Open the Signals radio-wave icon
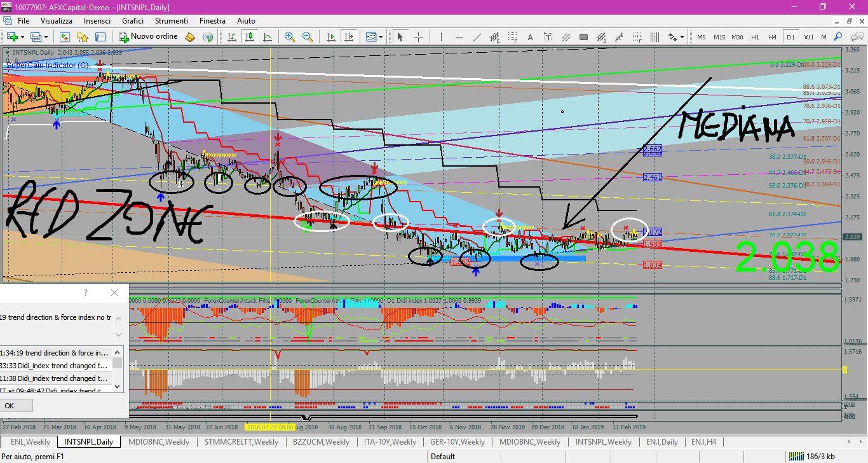868x463 pixels. (x=208, y=37)
